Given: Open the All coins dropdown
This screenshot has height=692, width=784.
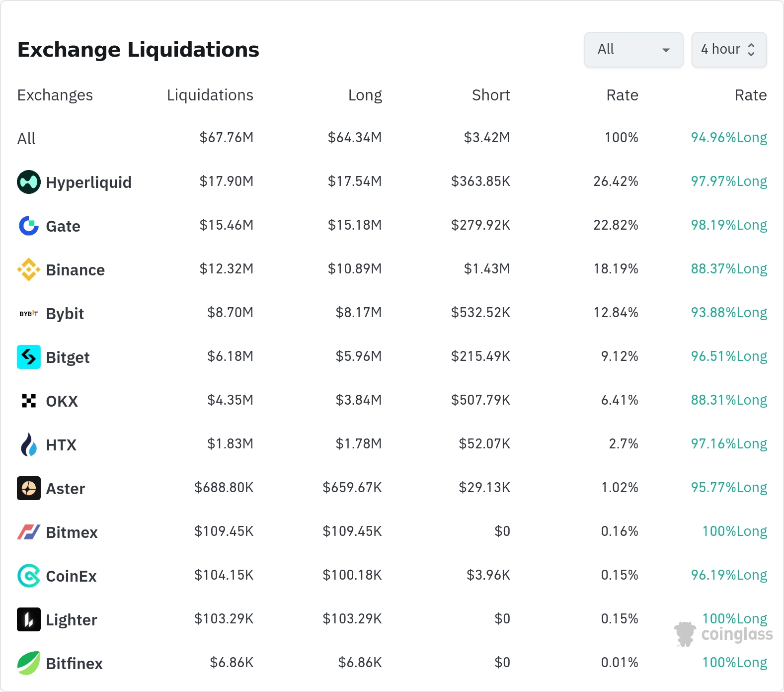Looking at the screenshot, I should [x=633, y=50].
